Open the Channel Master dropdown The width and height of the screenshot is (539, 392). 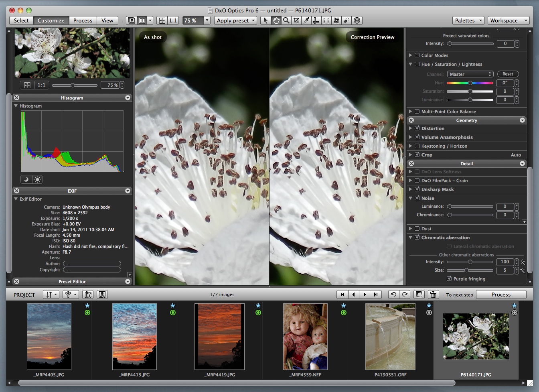[470, 74]
